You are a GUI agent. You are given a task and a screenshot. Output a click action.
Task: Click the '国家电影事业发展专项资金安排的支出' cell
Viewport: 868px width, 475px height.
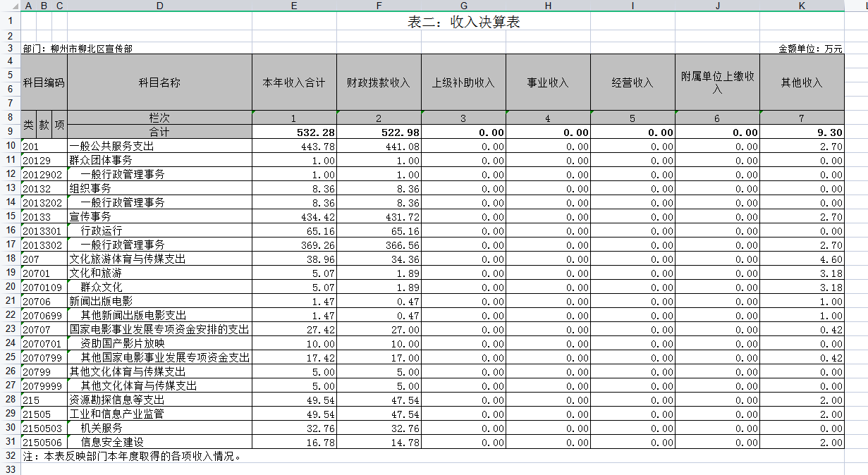tap(159, 329)
